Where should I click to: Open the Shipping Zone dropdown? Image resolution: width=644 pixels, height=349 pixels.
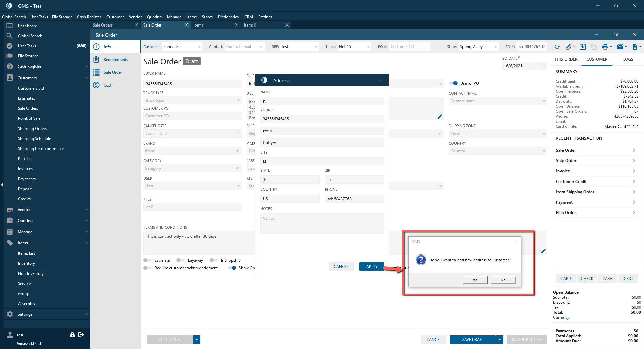(x=544, y=134)
